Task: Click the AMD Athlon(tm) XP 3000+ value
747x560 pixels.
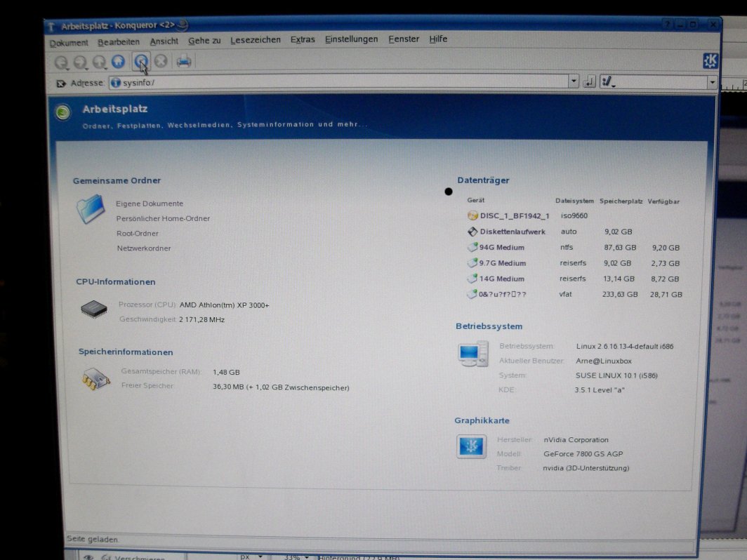Action: point(225,305)
